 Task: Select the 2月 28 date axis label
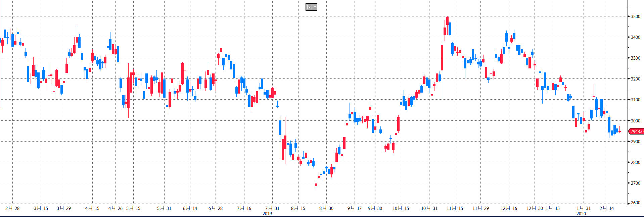[x=12, y=208]
